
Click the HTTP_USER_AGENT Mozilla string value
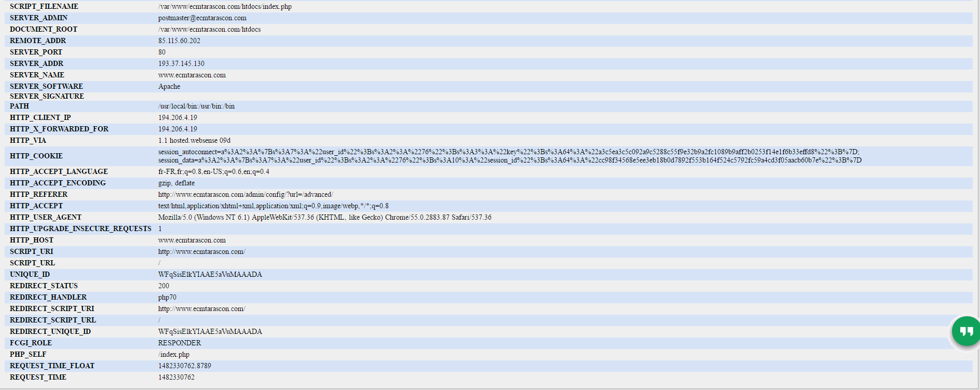324,218
